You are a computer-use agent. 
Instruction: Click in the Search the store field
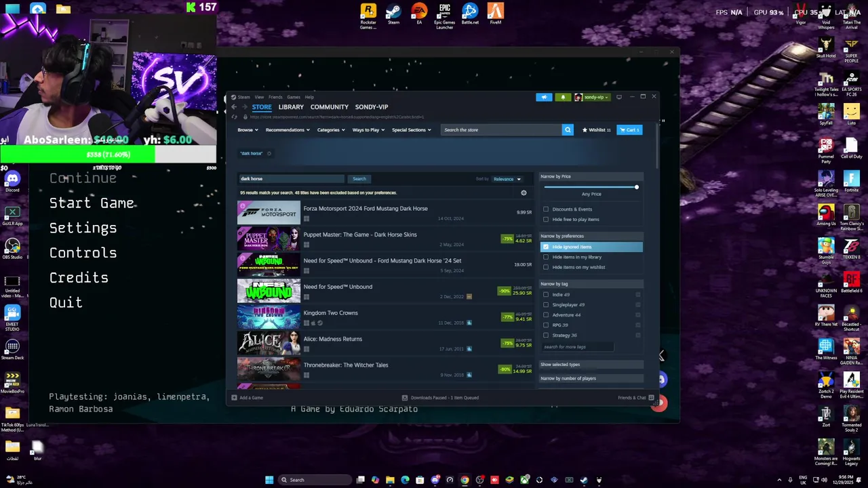(500, 130)
